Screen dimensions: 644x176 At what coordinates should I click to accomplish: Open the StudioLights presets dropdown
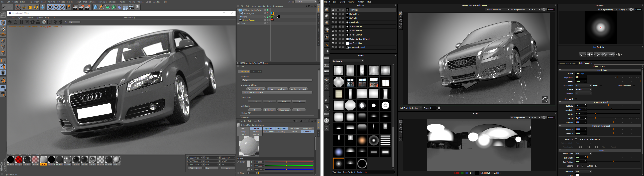point(348,61)
